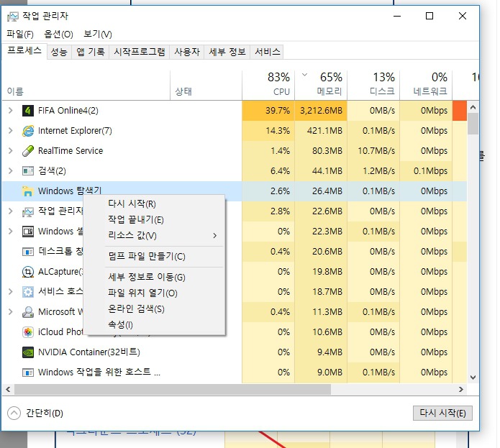This screenshot has width=500, height=448.
Task: Click the 3,212.6MB memory cell
Action: [321, 111]
